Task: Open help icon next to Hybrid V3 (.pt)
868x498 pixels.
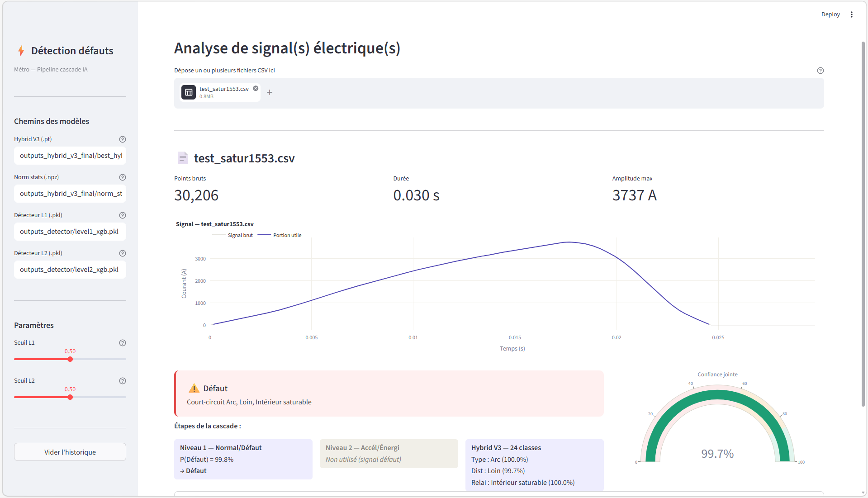Action: 122,139
